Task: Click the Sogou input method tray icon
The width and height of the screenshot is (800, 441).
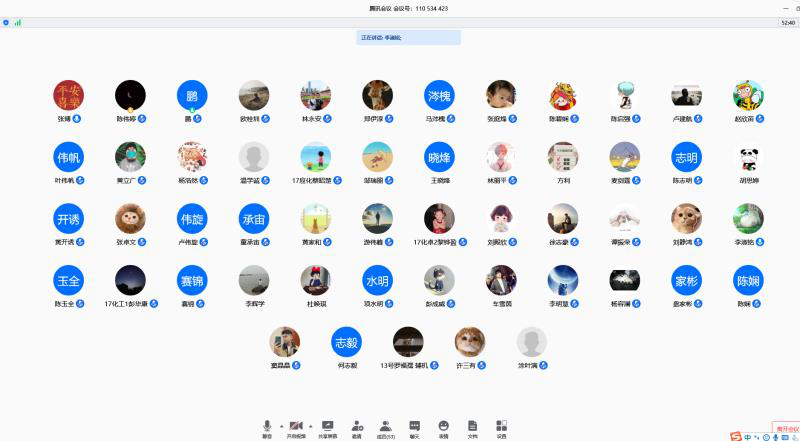Action: click(736, 436)
